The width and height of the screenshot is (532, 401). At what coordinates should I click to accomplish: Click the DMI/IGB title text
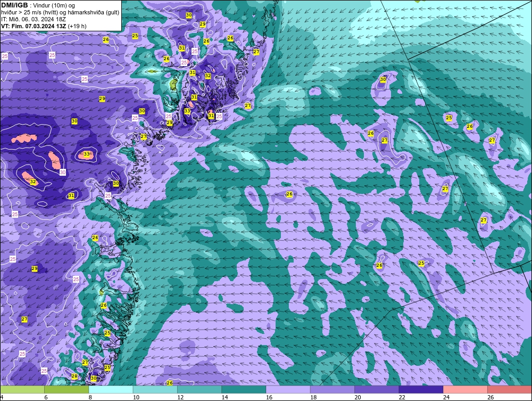(x=14, y=5)
